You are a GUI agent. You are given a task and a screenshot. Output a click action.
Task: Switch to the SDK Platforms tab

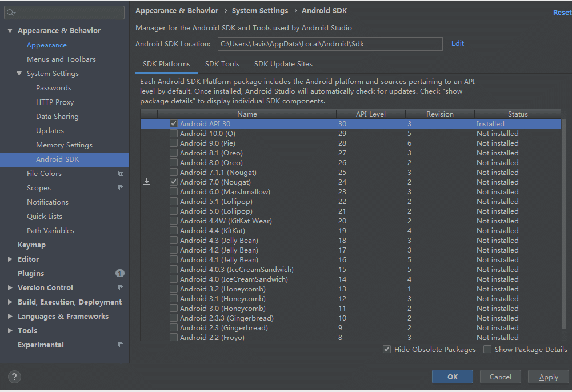pyautogui.click(x=166, y=64)
